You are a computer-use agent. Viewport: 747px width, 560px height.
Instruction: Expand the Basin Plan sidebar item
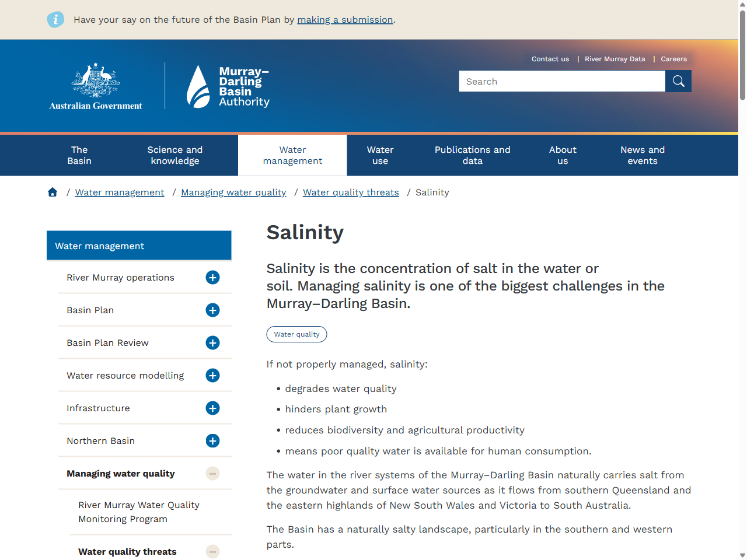[212, 310]
